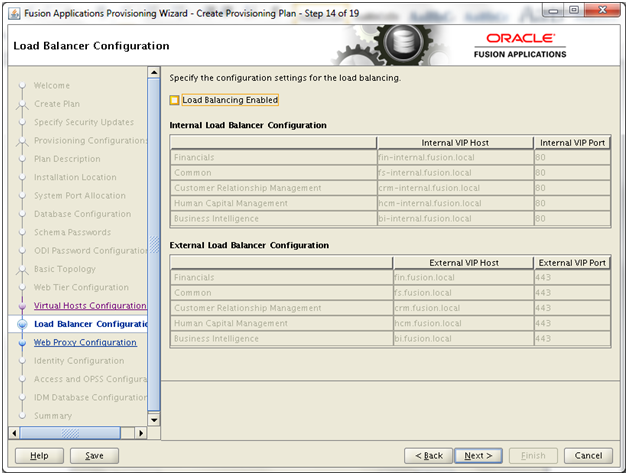Click the fs-internal.fusion.local host field

pos(455,173)
